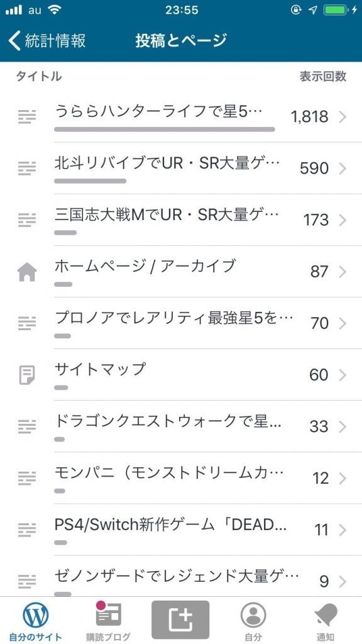The height and width of the screenshot is (644, 362).
Task: Tap the 表示回数 column header
Action: tap(321, 76)
